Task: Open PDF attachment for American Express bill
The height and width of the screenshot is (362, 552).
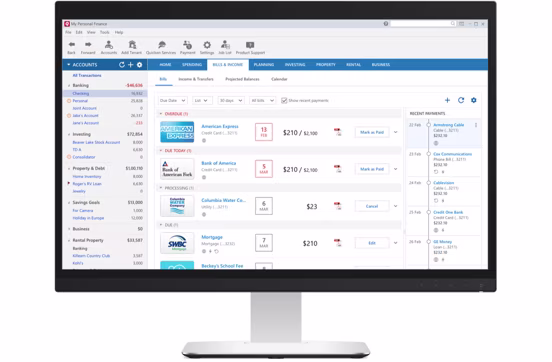Action: click(x=338, y=132)
